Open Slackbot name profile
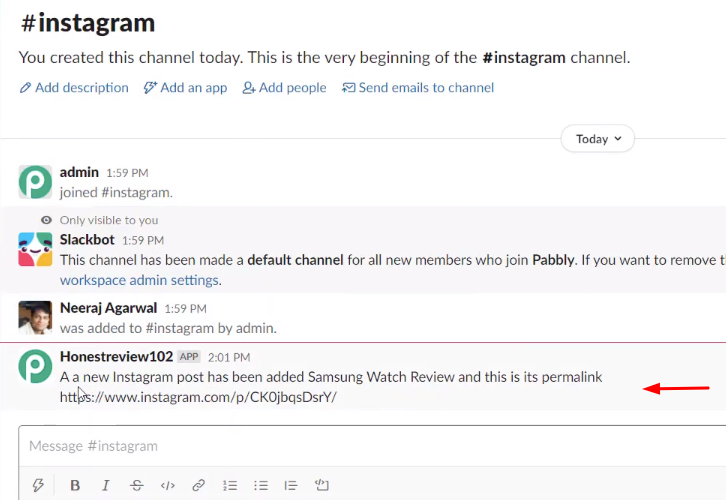 tap(87, 239)
